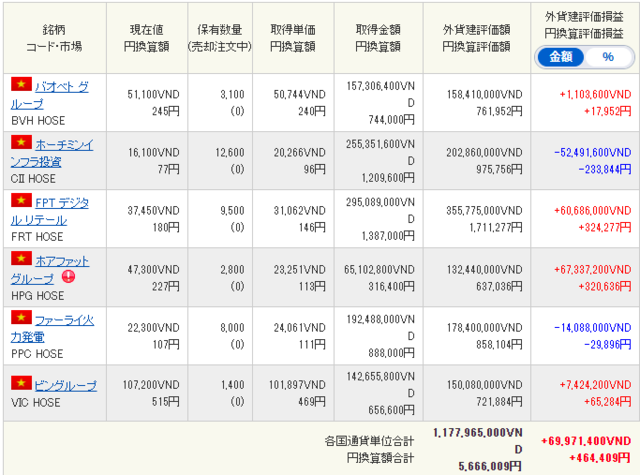Click the Vietnam flag icon beside HPG stock

click(21, 258)
